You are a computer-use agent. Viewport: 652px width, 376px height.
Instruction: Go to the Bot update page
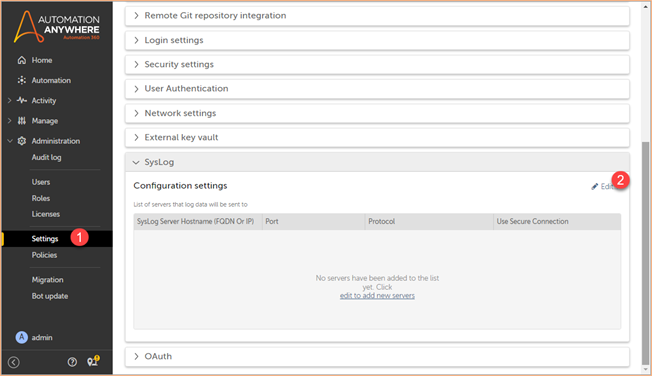tap(50, 296)
